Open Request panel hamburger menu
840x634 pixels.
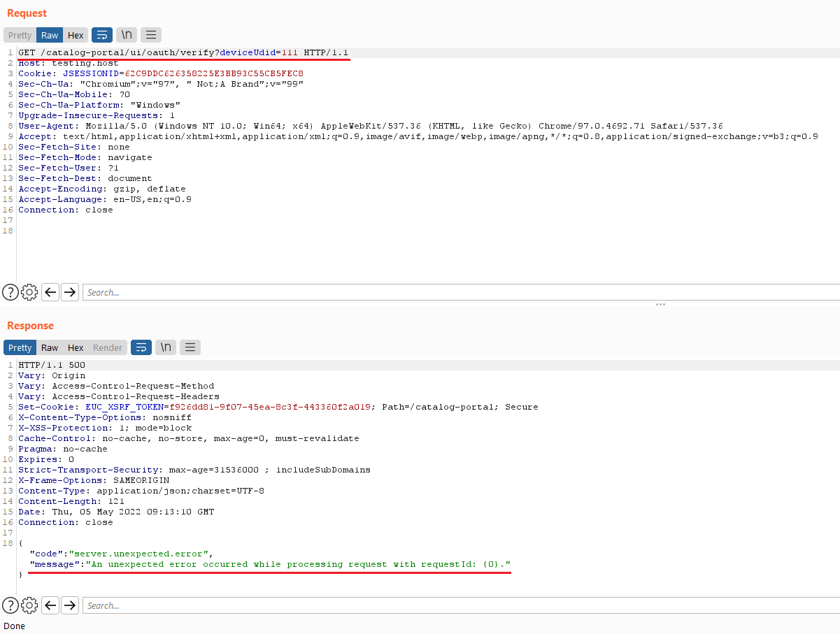[151, 35]
